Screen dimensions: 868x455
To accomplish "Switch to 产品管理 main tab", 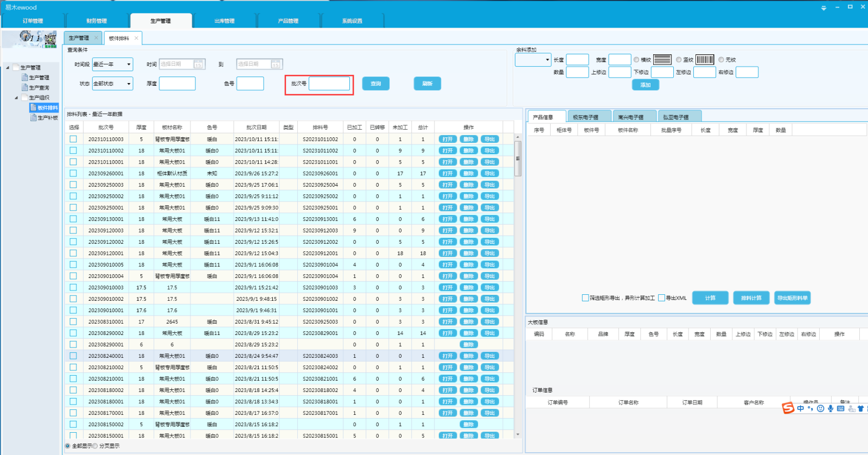I will tap(288, 21).
